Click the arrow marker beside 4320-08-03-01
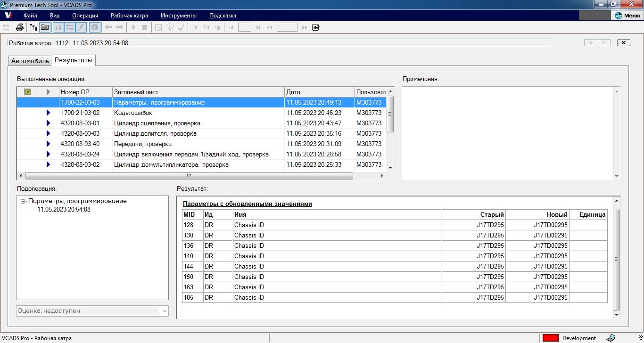 48,123
